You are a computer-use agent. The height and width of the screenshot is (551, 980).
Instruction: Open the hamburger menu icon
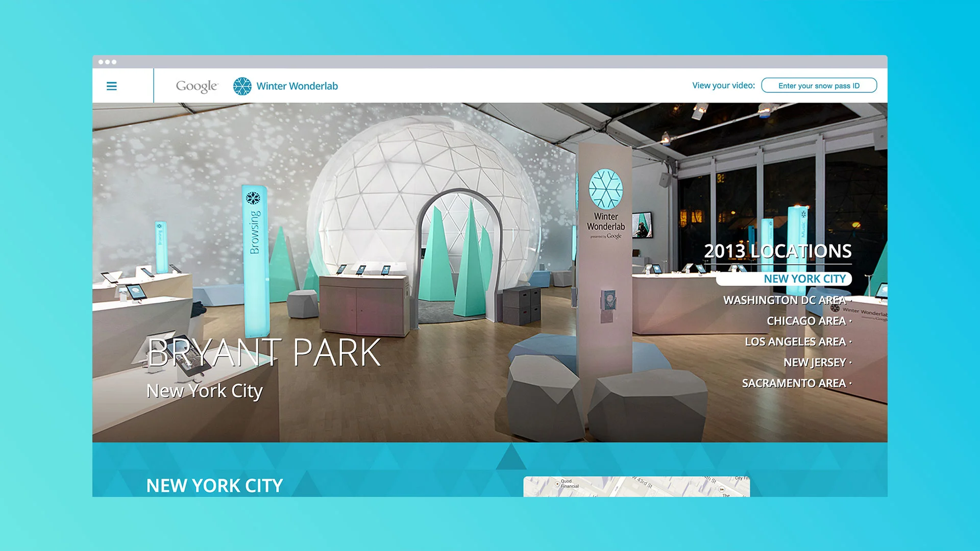coord(112,86)
